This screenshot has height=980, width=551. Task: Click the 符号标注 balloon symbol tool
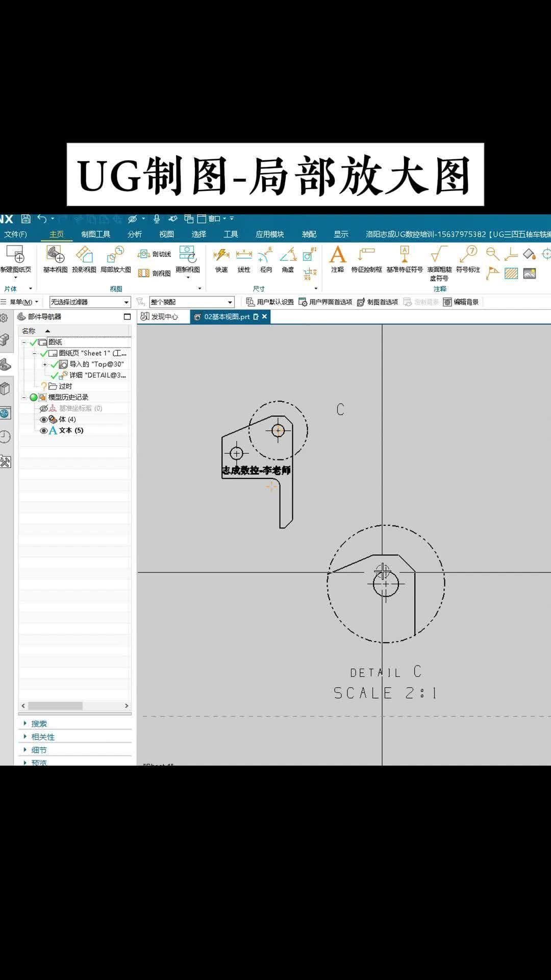coord(468,259)
